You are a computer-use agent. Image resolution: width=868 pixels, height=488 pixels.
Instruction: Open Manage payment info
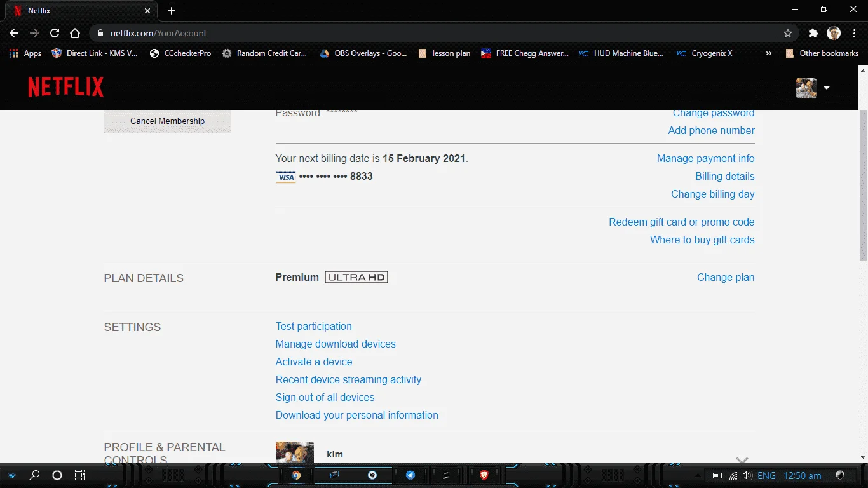pos(705,158)
